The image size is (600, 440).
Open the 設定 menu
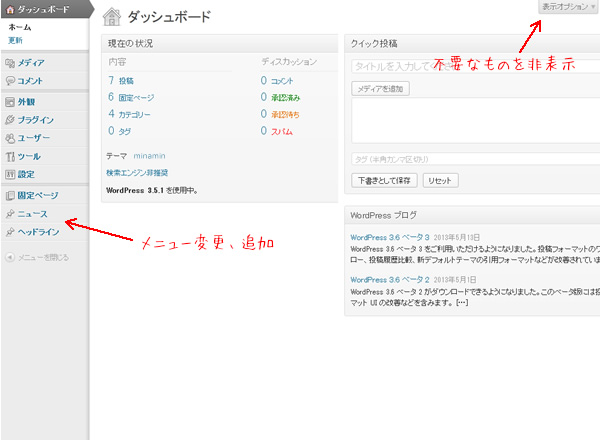coord(26,174)
